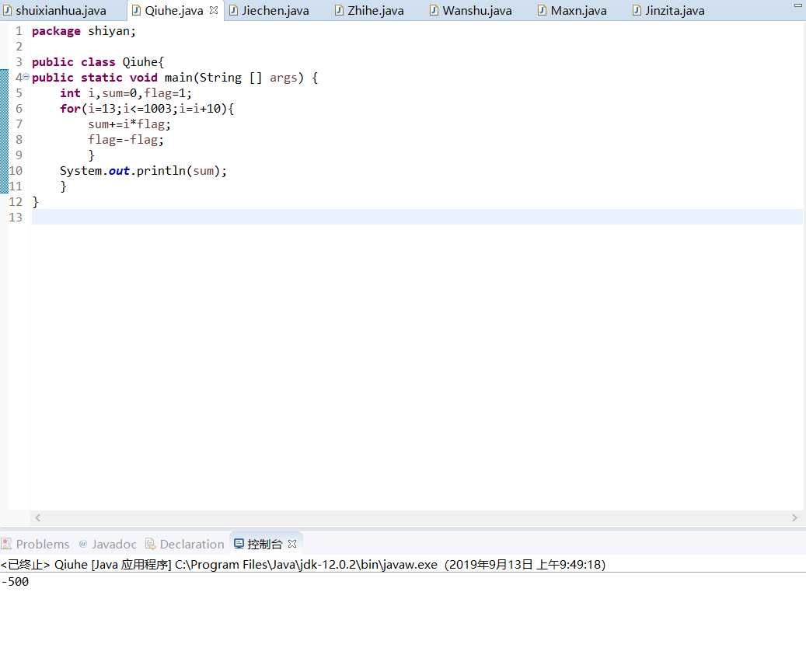The image size is (806, 672).
Task: Click the Java file icon on Wanshu.java tab
Action: (x=434, y=10)
